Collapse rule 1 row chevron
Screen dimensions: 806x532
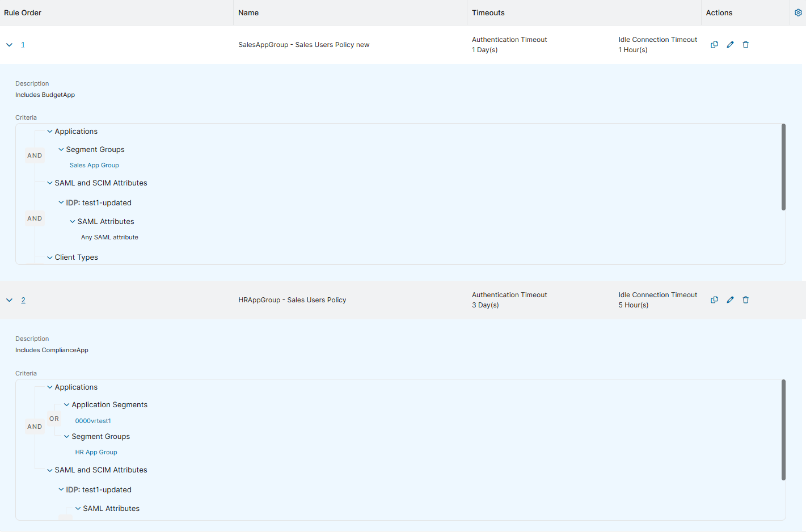click(10, 45)
